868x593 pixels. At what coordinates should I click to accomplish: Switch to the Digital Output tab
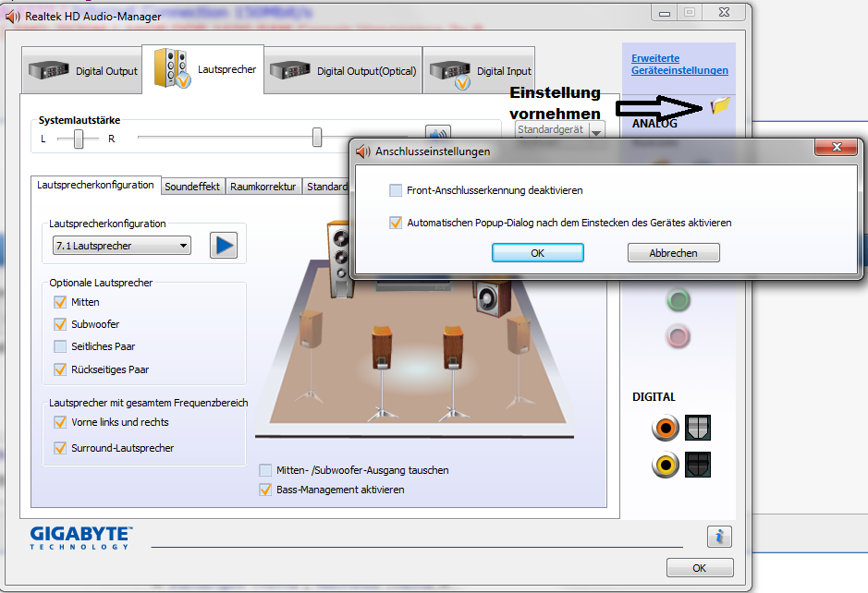pyautogui.click(x=82, y=71)
